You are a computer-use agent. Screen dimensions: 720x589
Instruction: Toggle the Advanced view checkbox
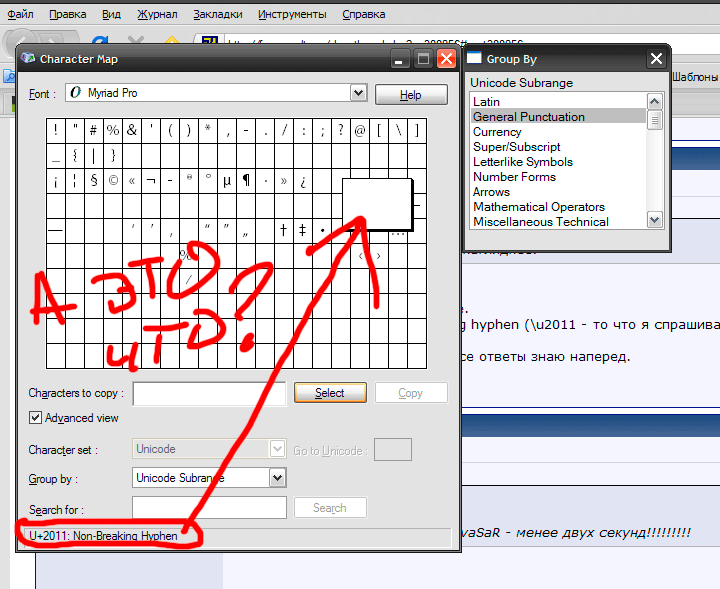coord(35,418)
